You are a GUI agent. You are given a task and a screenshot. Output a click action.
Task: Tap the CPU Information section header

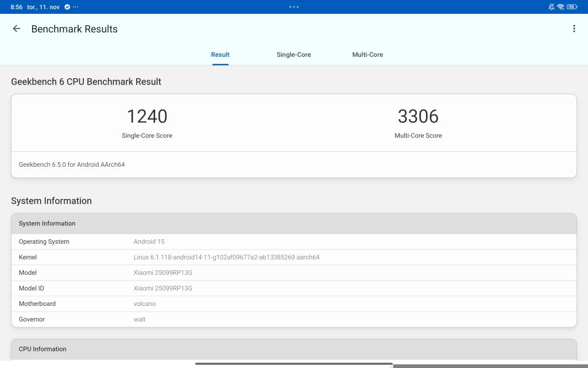click(x=293, y=349)
